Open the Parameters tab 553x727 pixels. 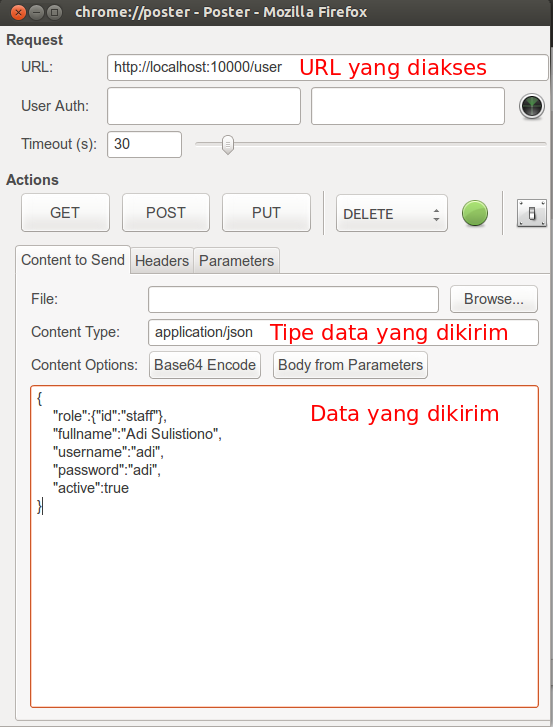236,261
